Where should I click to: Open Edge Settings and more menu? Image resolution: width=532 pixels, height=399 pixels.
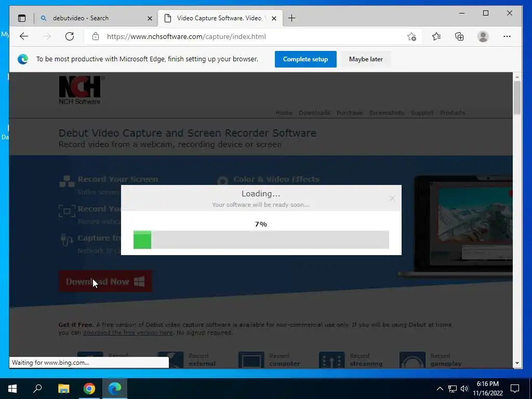pos(507,36)
